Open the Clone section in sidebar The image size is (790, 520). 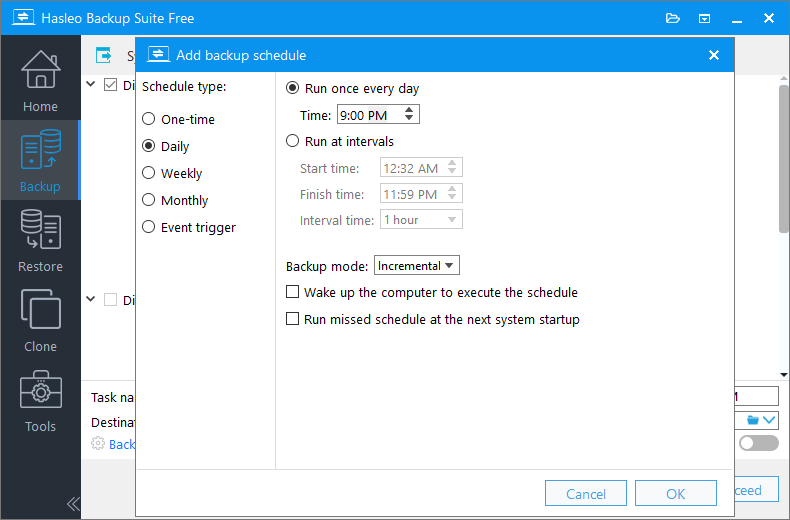40,320
